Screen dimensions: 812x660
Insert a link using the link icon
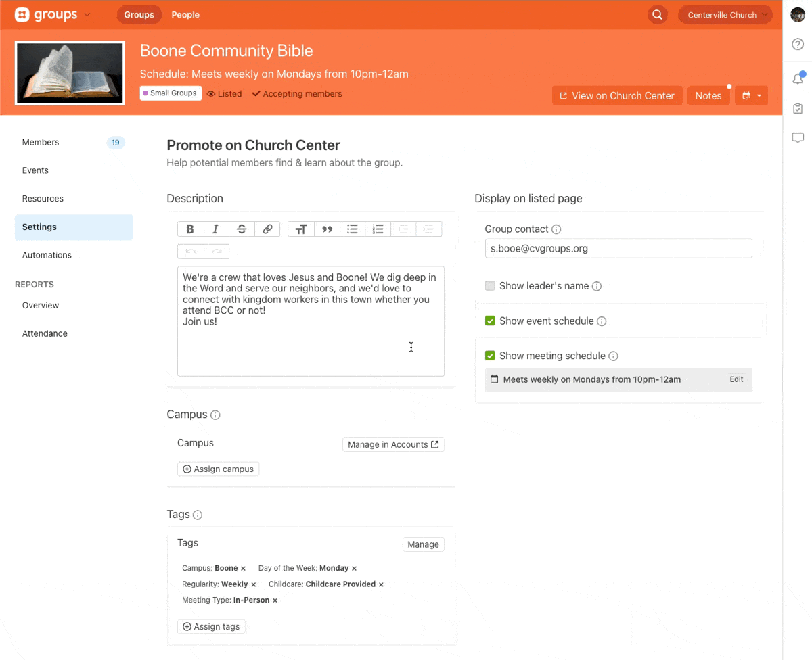(267, 229)
